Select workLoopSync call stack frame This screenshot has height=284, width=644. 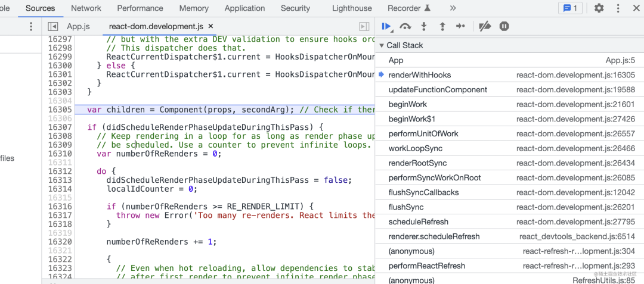509,148
